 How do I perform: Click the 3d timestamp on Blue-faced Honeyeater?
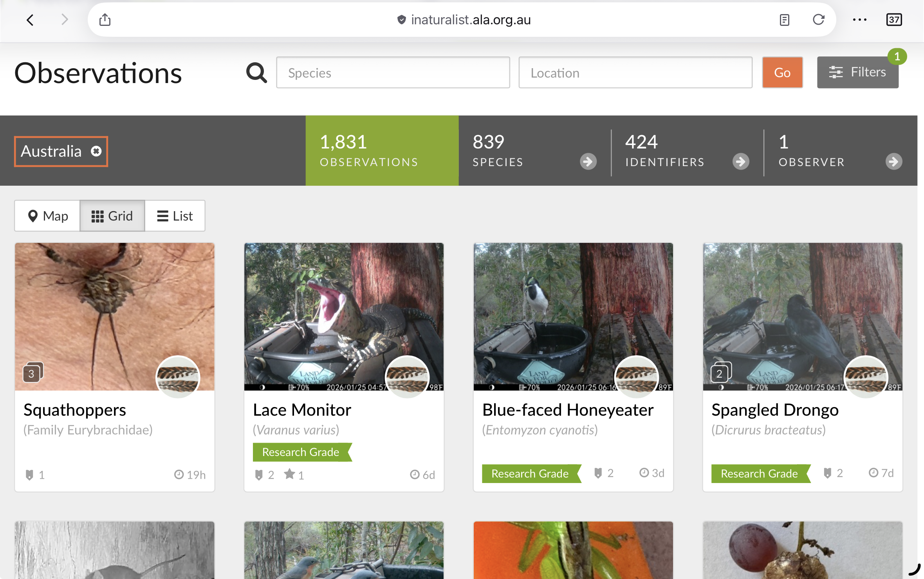[652, 473]
